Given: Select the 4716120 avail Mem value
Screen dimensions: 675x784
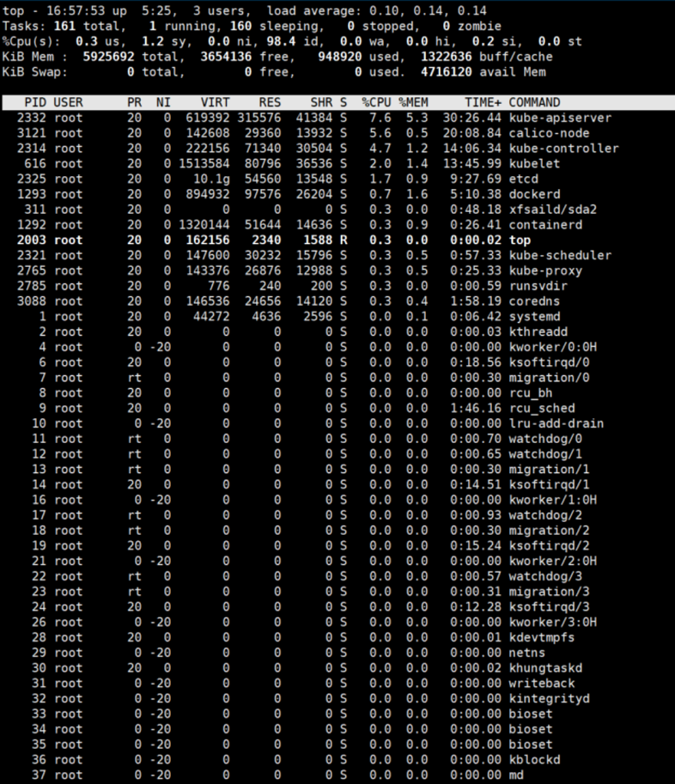Looking at the screenshot, I should tap(447, 72).
